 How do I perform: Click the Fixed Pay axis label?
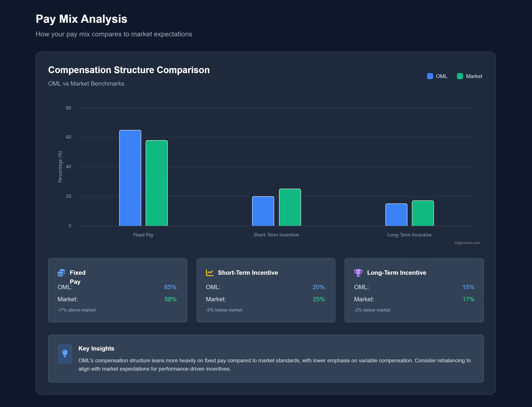143,235
